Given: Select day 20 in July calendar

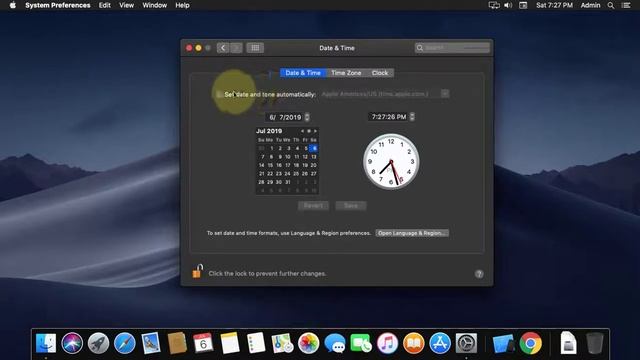Looking at the screenshot, I should click(313, 165).
